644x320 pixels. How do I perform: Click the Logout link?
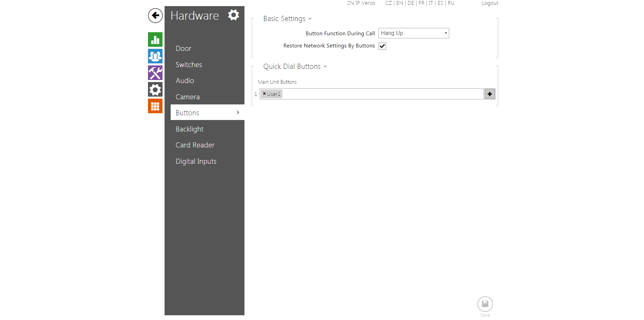(x=490, y=3)
